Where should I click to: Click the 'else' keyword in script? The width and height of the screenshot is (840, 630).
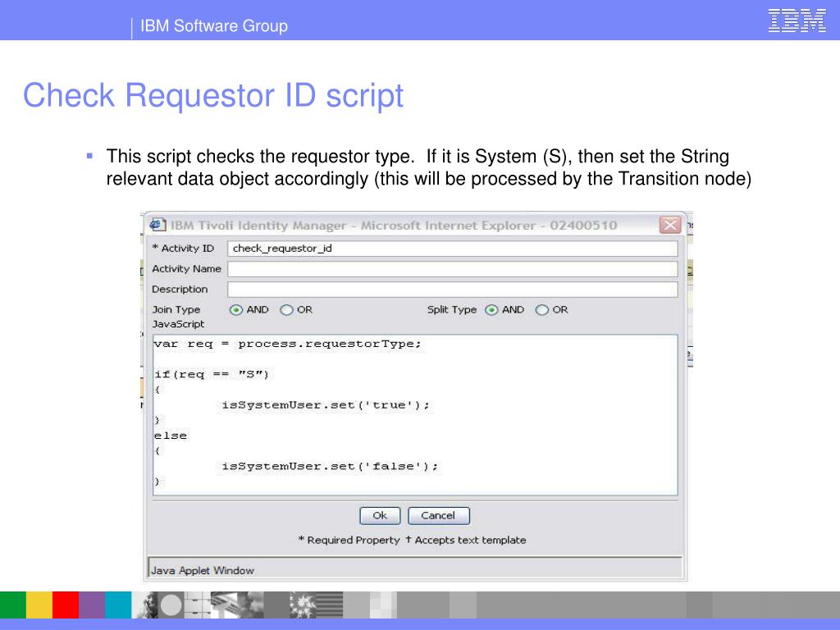(x=171, y=436)
